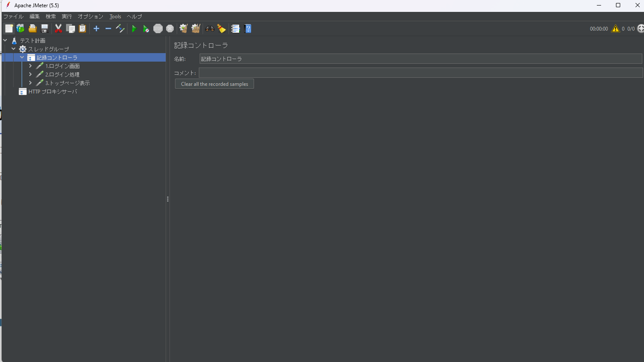This screenshot has height=362, width=644.
Task: Click the Open file folder icon
Action: (32, 28)
